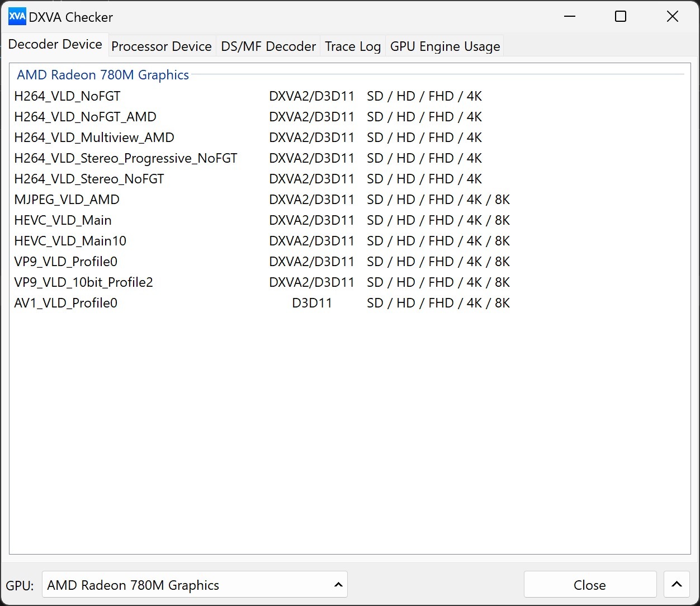Expand options with the up-arrow button
This screenshot has width=700, height=606.
pos(677,585)
